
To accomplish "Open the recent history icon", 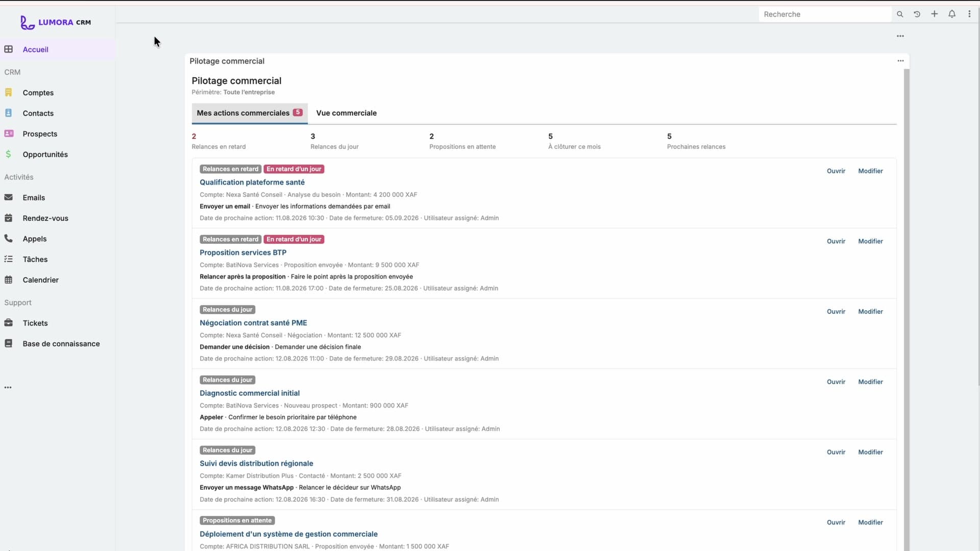I will tap(917, 14).
